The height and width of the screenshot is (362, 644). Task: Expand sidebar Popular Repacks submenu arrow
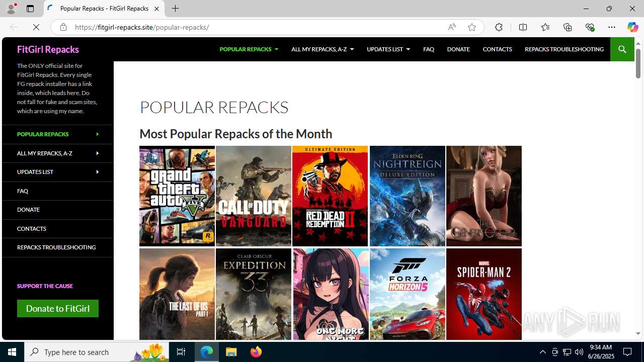pyautogui.click(x=97, y=134)
